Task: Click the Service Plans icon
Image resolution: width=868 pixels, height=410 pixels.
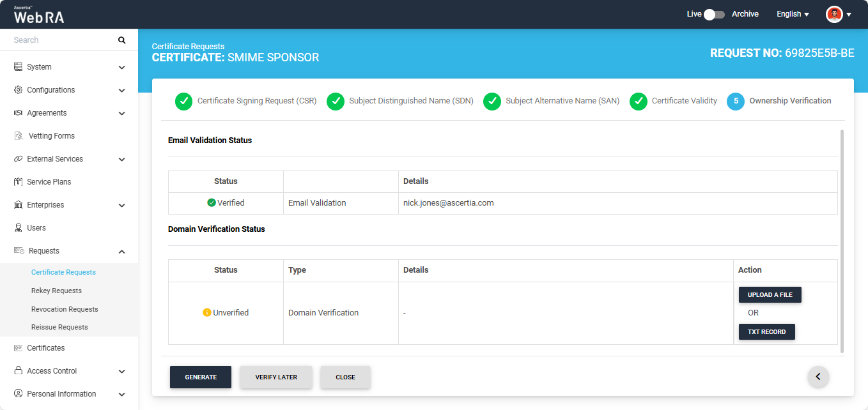Action: tap(18, 182)
